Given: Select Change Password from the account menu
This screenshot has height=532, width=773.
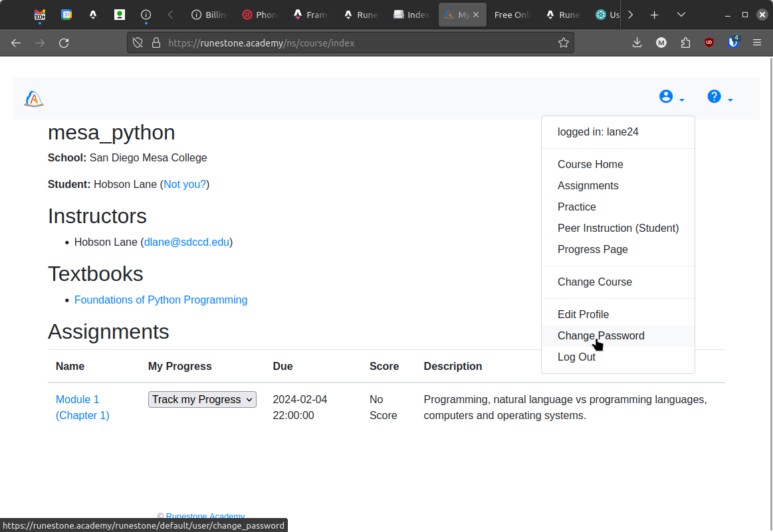Looking at the screenshot, I should pos(601,335).
